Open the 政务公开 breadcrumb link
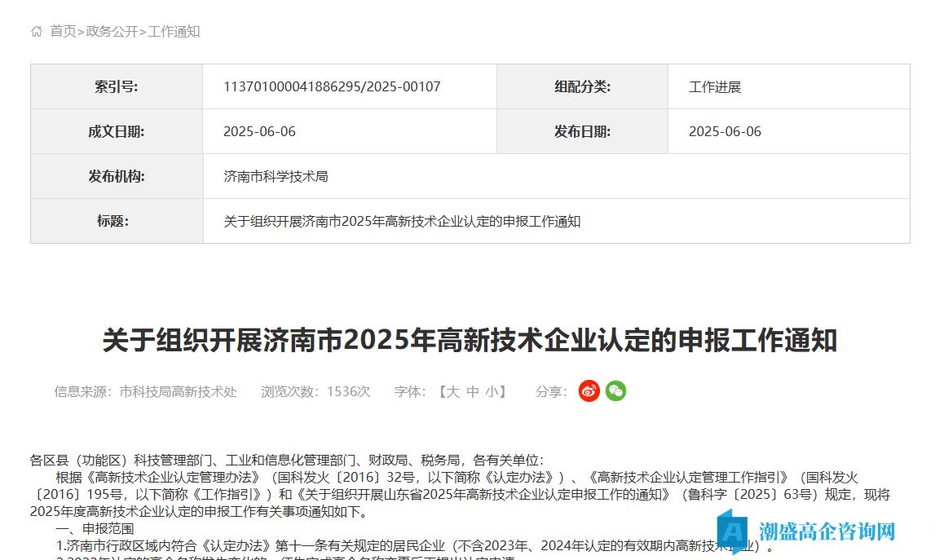Image resolution: width=935 pixels, height=560 pixels. [112, 32]
